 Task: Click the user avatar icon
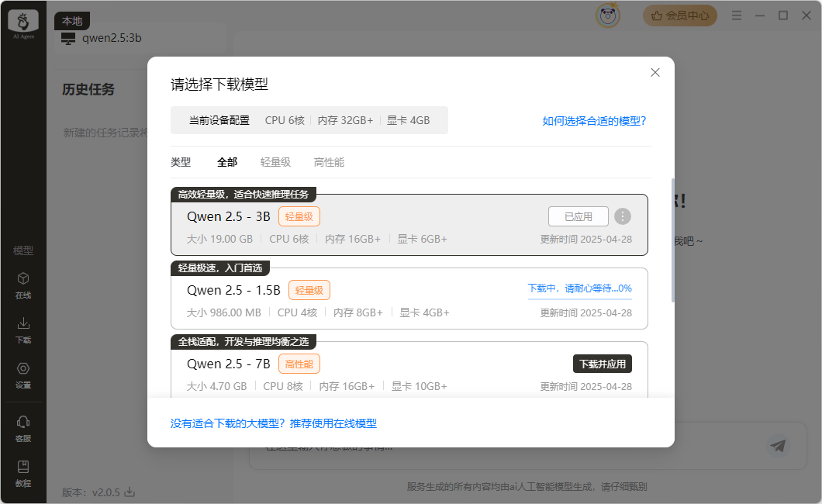pos(608,16)
